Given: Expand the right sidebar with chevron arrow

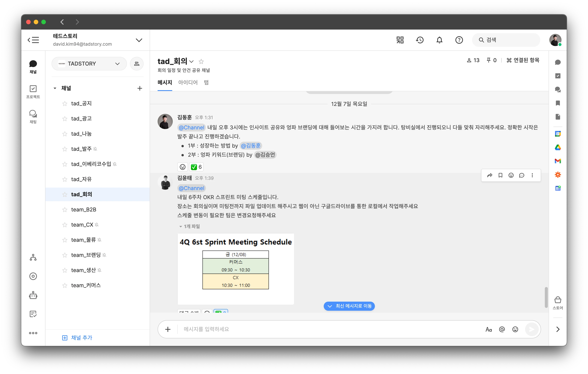Looking at the screenshot, I should 558,329.
